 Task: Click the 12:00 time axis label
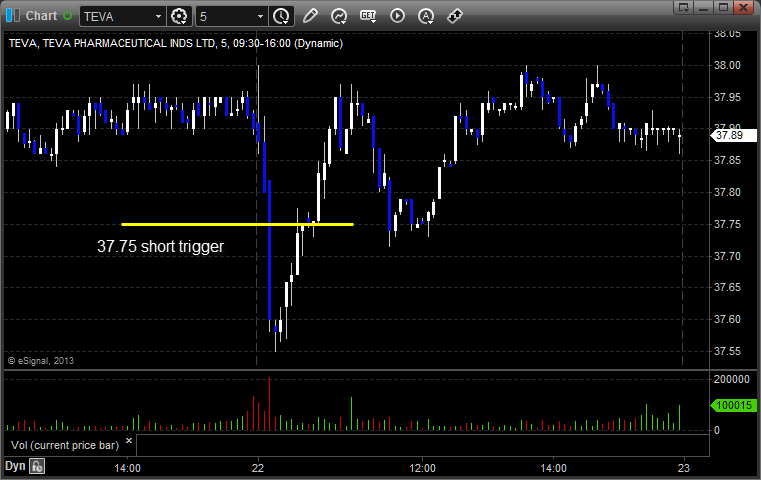(422, 468)
